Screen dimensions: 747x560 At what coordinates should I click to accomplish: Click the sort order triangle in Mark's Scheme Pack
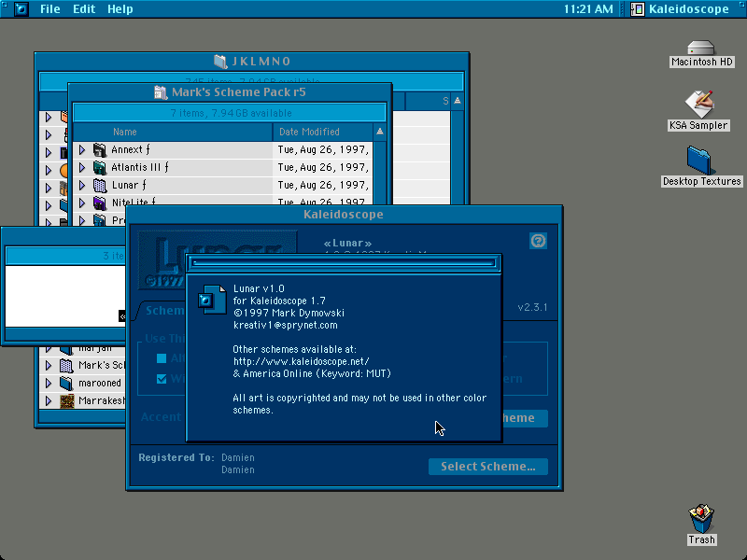tap(380, 132)
